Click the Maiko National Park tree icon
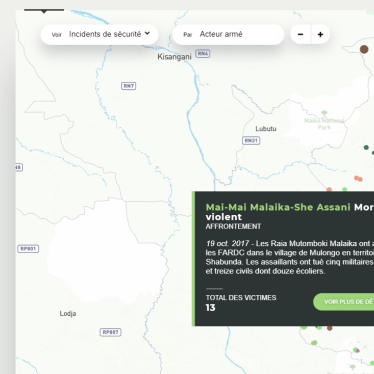The image size is (374, 374). (324, 113)
